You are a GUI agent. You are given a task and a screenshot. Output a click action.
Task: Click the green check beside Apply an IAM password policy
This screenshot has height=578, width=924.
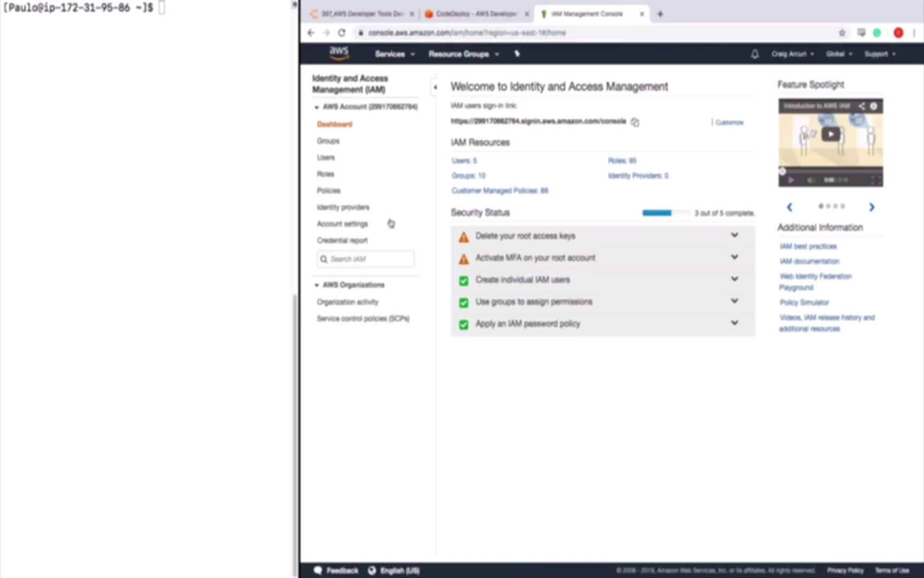point(464,324)
